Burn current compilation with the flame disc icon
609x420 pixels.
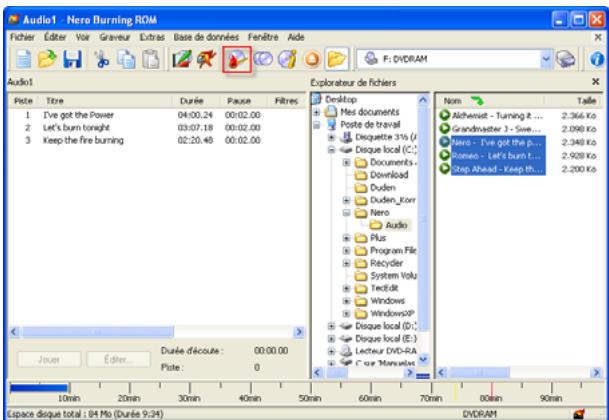point(237,59)
